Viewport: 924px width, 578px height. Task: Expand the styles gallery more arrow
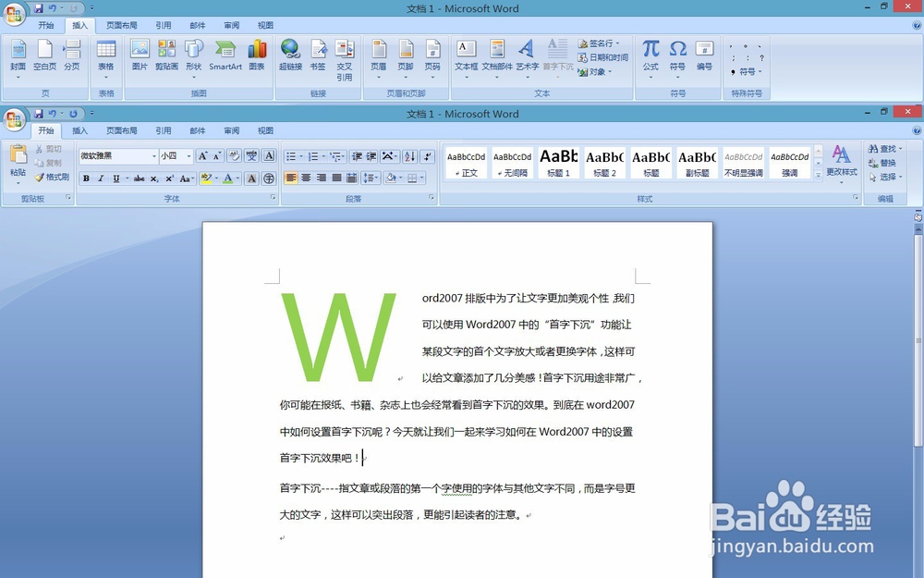818,175
